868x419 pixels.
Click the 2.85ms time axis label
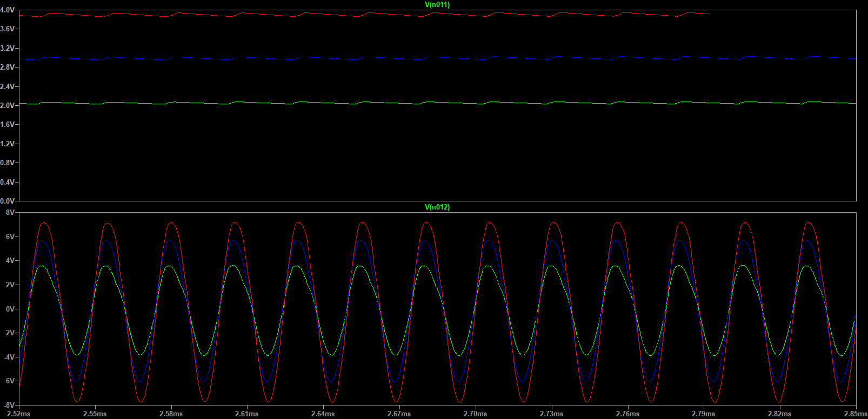click(x=856, y=414)
